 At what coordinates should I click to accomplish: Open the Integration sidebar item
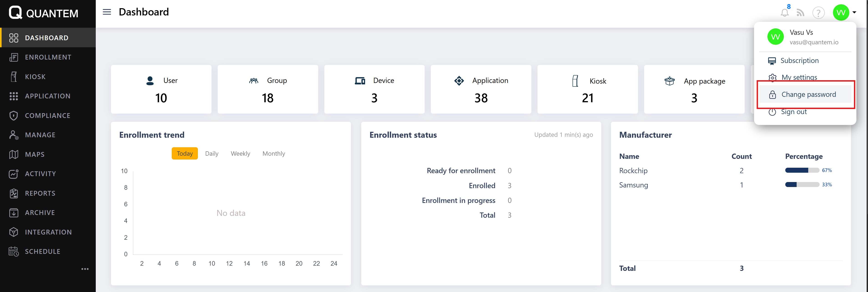tap(48, 232)
